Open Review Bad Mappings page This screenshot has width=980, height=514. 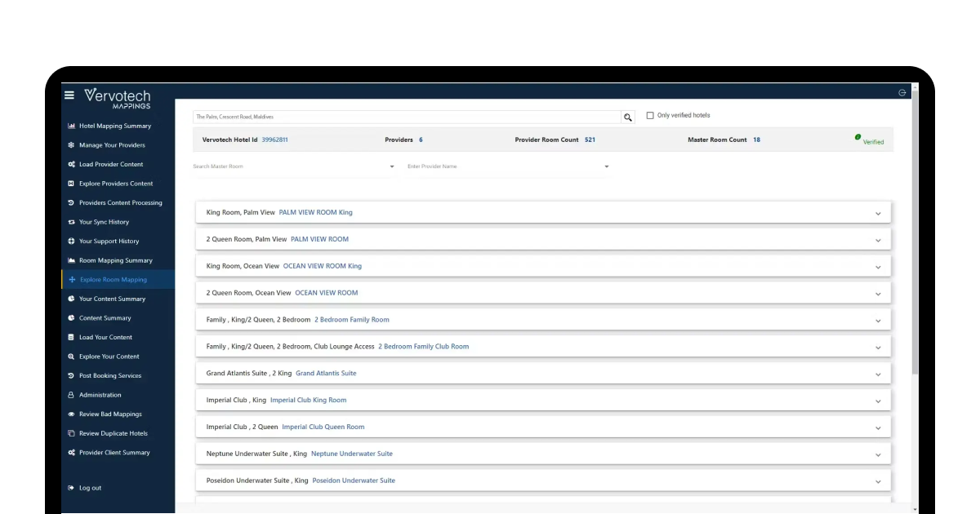click(118, 414)
